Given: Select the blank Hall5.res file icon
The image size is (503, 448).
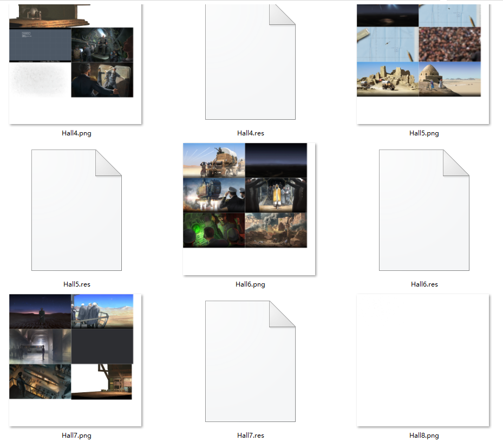Looking at the screenshot, I should point(76,210).
